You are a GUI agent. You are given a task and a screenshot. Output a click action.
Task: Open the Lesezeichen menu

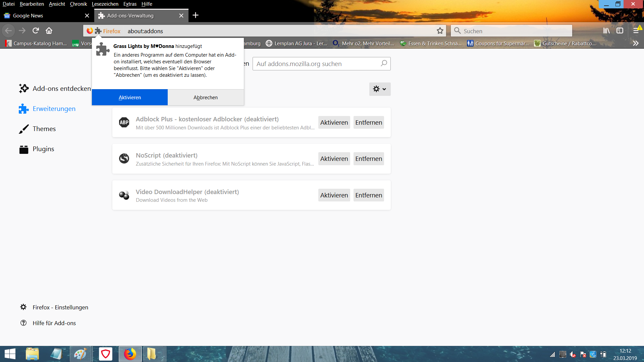point(105,4)
